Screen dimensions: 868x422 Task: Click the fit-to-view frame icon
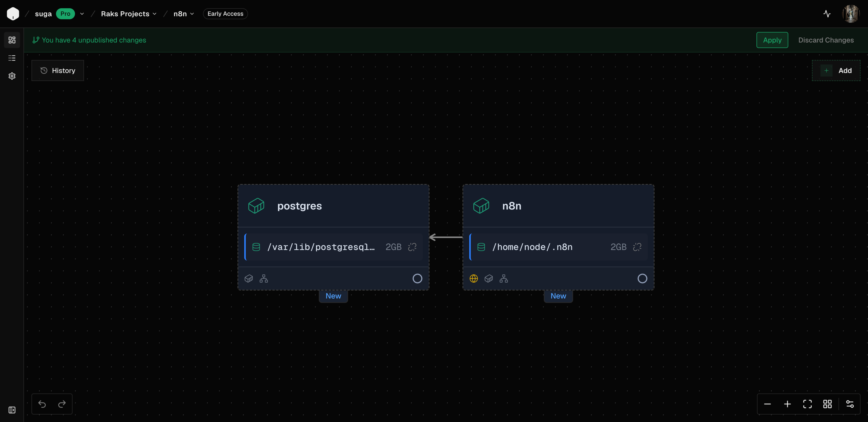click(x=807, y=404)
